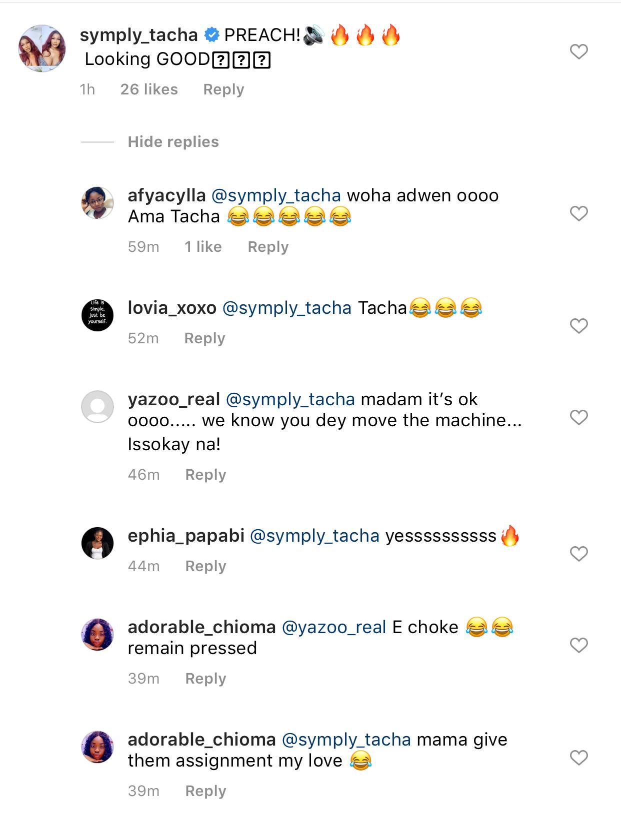Like lovia_xoxo's reply with heart icon
Screen dimensions: 621x840
tap(578, 326)
